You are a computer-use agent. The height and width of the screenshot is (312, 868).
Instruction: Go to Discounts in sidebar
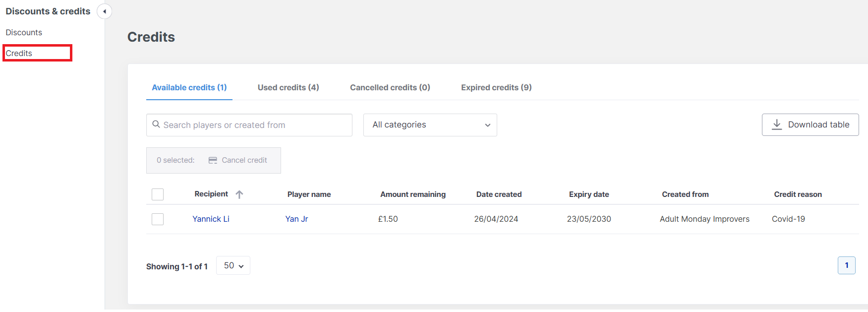click(24, 32)
